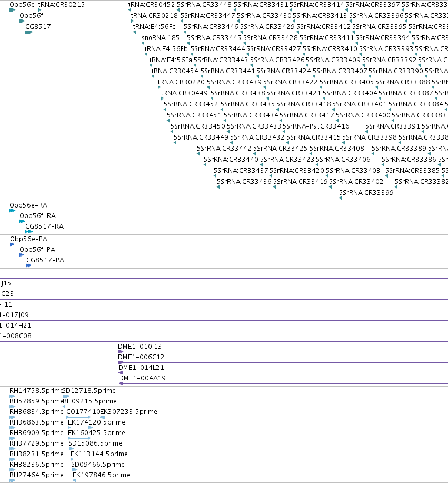Click CG8517-PA protein glyph
448x483 pixels.
(x=28, y=265)
